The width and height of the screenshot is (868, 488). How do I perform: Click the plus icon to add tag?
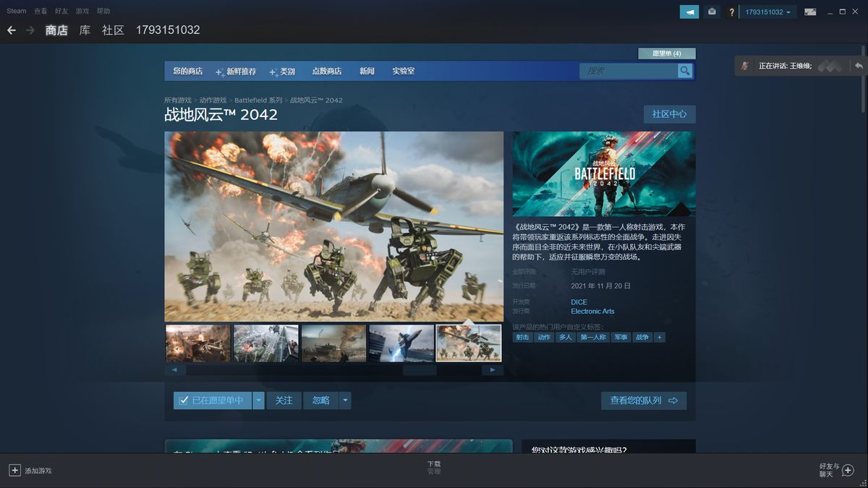point(659,338)
